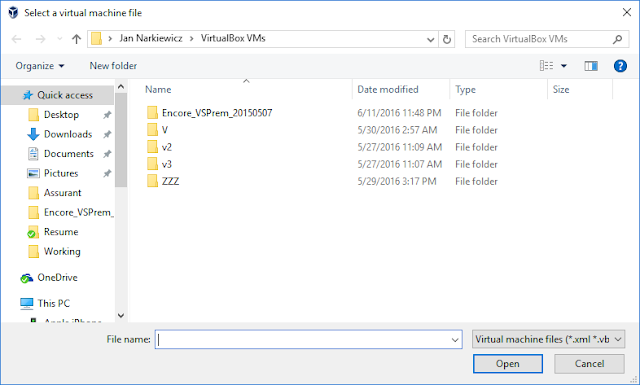The height and width of the screenshot is (385, 640).
Task: Click the ZZZ folder icon
Action: click(152, 181)
